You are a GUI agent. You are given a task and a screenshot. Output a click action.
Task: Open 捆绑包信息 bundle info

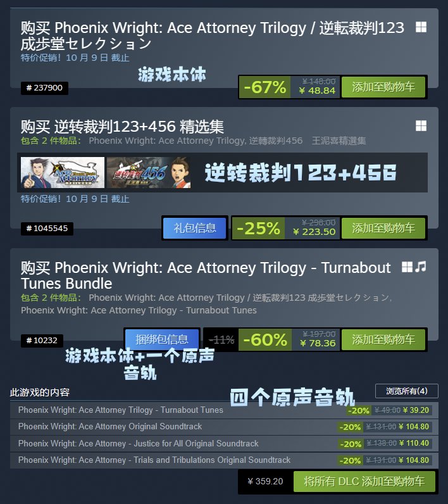pos(161,339)
